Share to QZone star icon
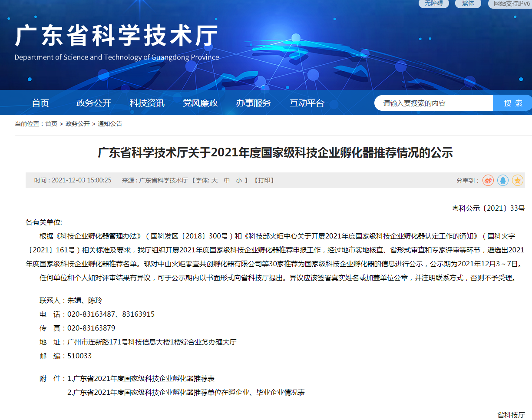The image size is (532, 420). click(517, 180)
